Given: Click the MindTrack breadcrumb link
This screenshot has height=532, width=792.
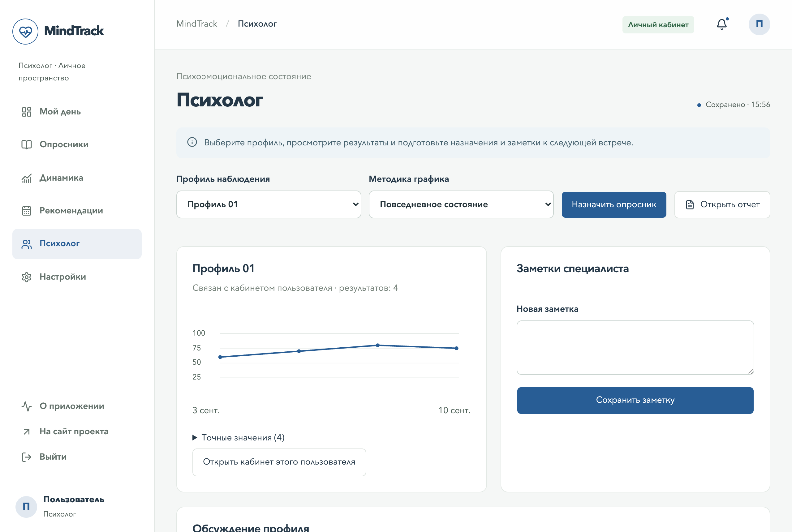Looking at the screenshot, I should pyautogui.click(x=197, y=24).
